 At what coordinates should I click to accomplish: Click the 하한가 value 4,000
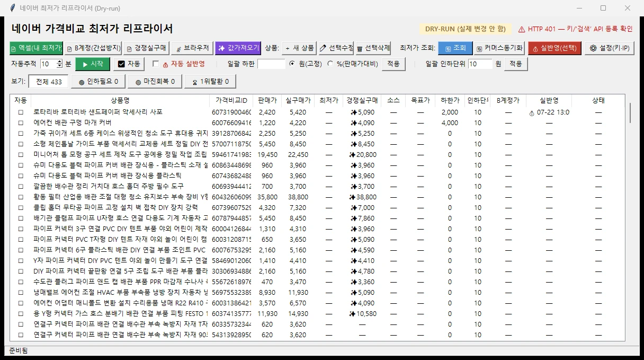[x=450, y=123]
